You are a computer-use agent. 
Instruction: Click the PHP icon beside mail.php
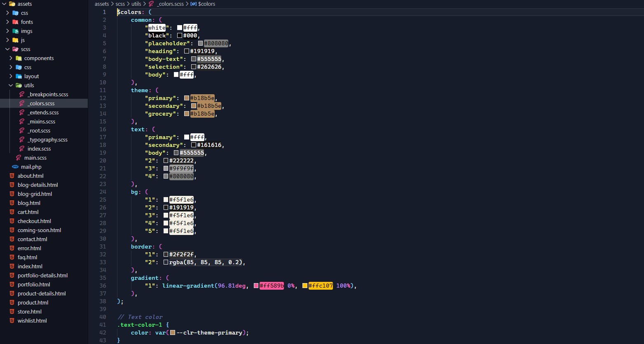click(15, 167)
